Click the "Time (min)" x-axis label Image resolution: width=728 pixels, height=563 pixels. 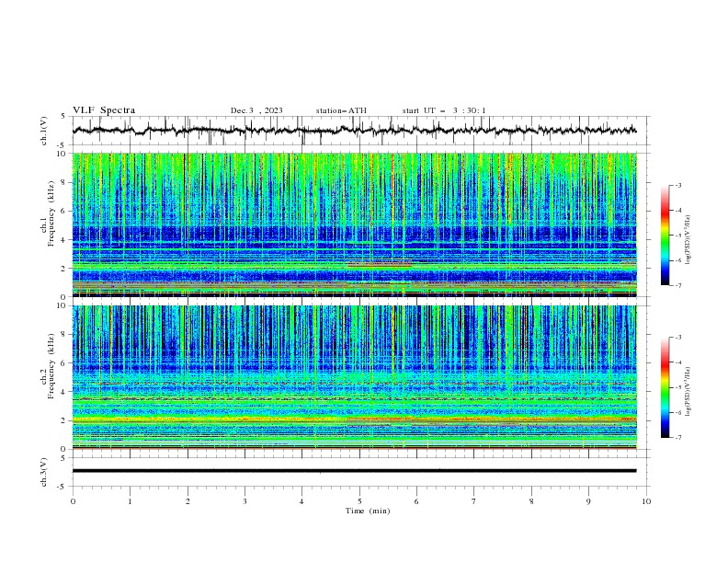(368, 511)
